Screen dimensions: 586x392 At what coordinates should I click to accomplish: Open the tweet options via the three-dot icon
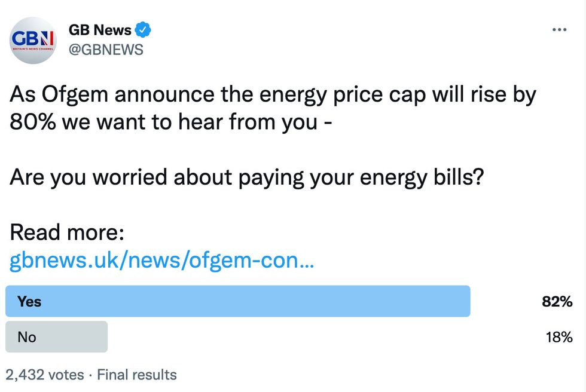tap(560, 29)
